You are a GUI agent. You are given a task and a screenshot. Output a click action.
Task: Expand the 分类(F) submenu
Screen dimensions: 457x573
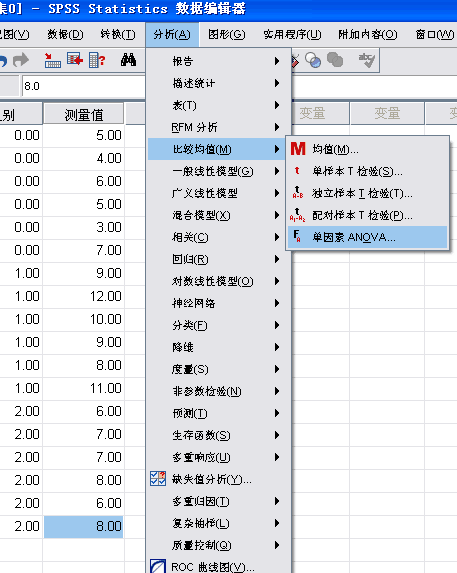pyautogui.click(x=218, y=325)
